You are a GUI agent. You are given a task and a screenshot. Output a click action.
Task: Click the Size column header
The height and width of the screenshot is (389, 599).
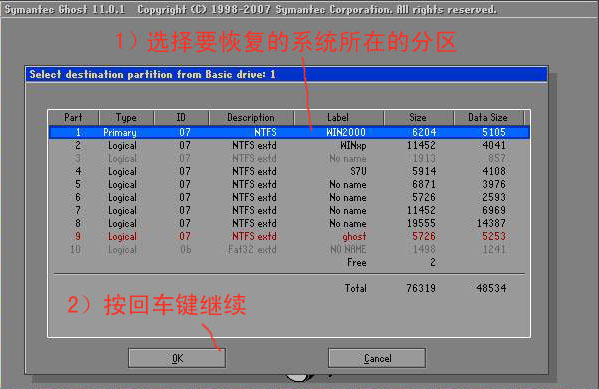pos(419,118)
